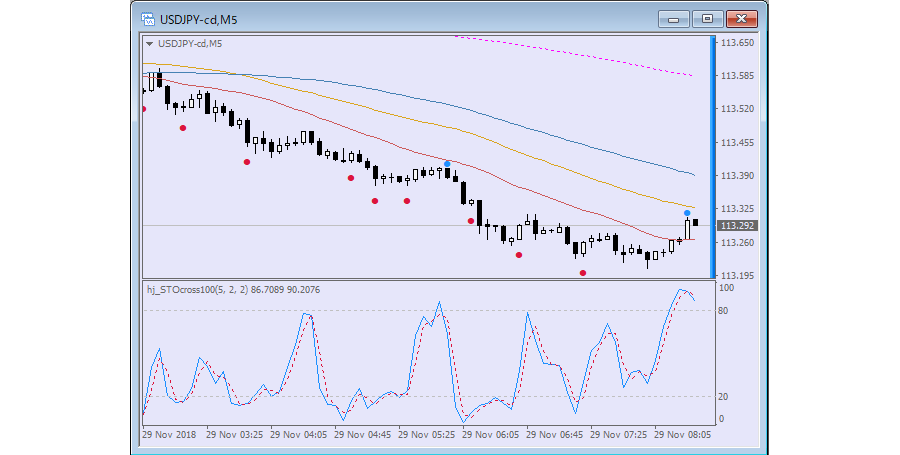
Task: Click the blue signal dot near 05:25 candles
Action: (447, 164)
